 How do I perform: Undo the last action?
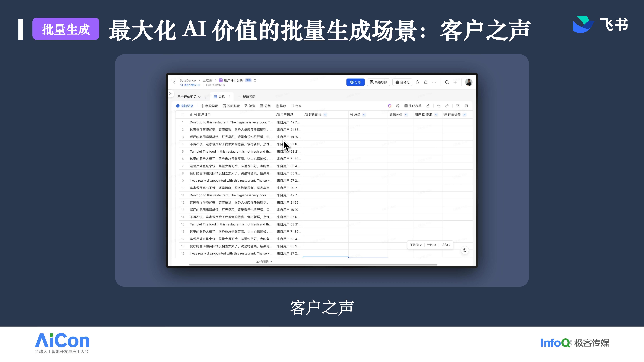[439, 106]
